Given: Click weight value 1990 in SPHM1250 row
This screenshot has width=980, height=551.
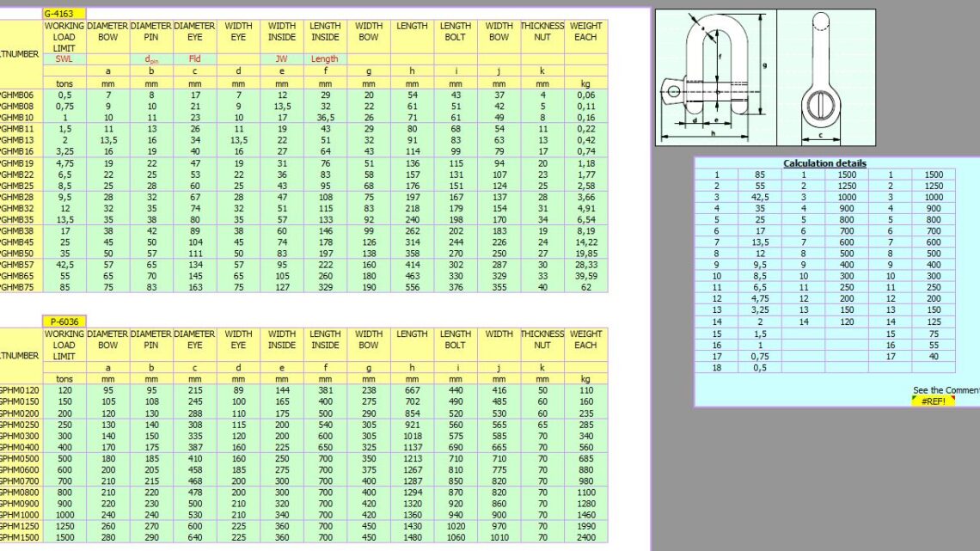Looking at the screenshot, I should [x=585, y=526].
